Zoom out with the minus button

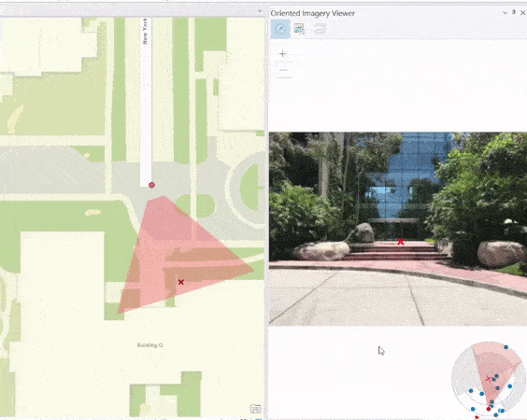pyautogui.click(x=283, y=70)
